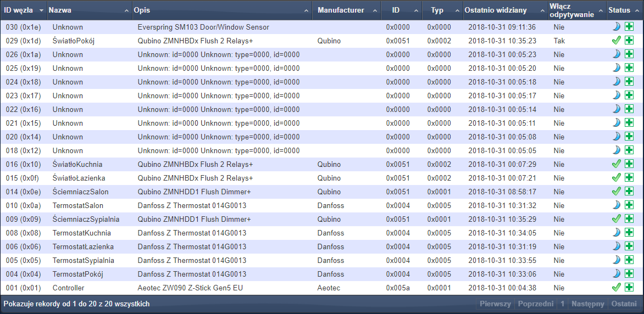Click green plus icon in node 030 row
644x314 pixels.
(x=629, y=27)
